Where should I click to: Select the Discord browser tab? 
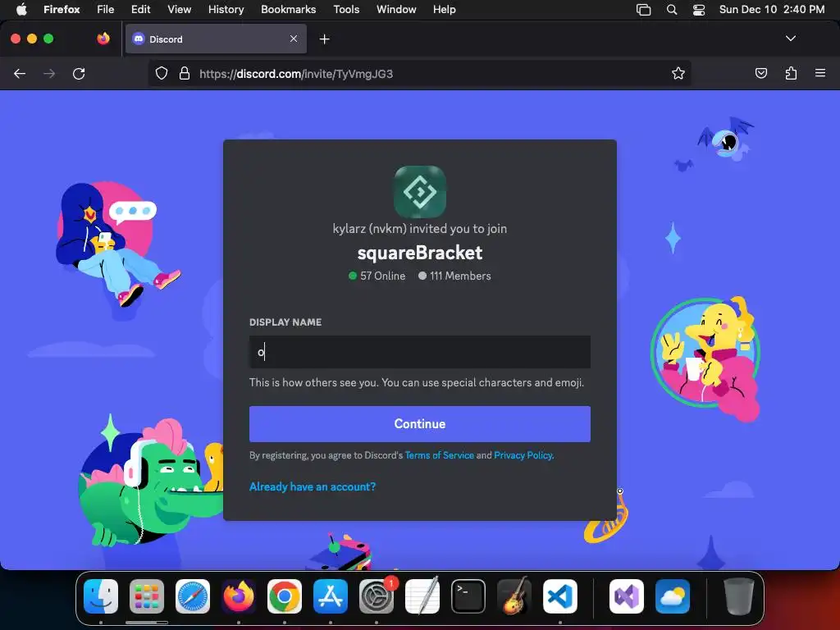coord(216,39)
